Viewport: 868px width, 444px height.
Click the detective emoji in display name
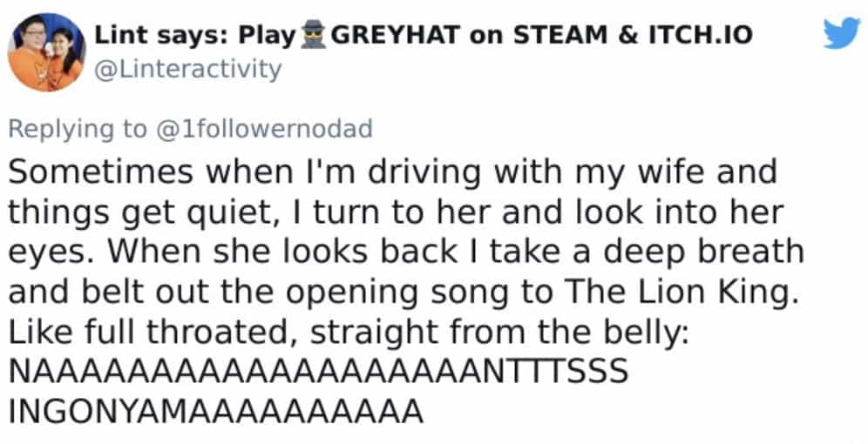tap(314, 36)
